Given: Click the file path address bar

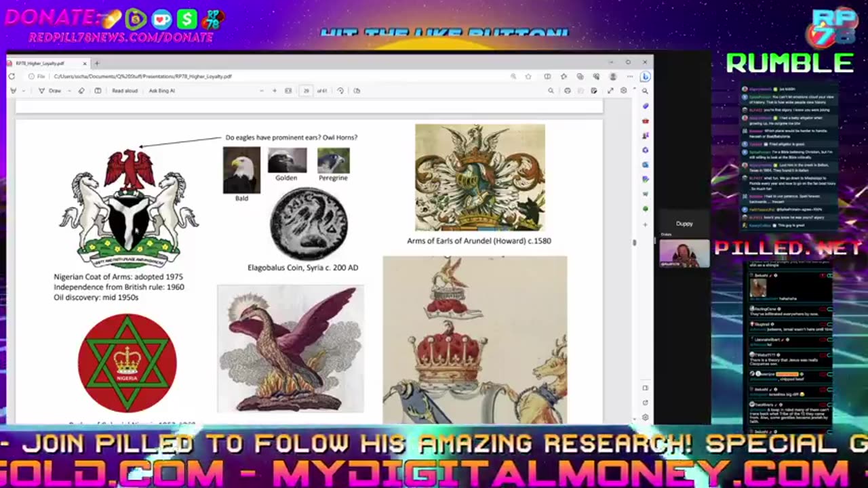Looking at the screenshot, I should pos(271,77).
